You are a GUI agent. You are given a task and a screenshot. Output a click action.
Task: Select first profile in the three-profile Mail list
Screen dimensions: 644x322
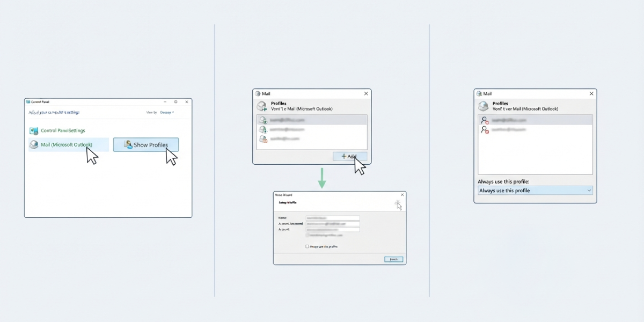pyautogui.click(x=312, y=120)
